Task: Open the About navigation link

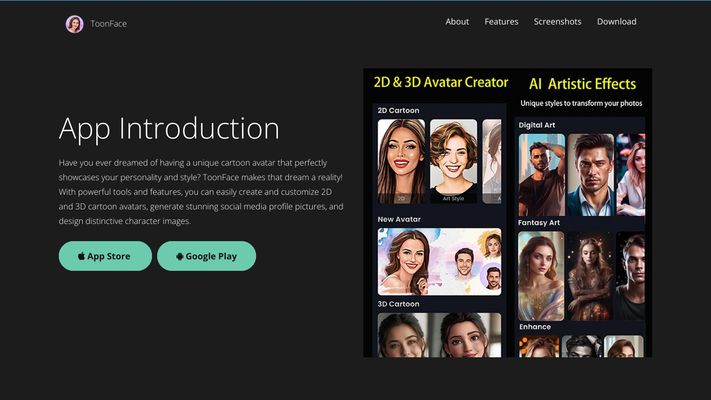Action: coord(457,21)
